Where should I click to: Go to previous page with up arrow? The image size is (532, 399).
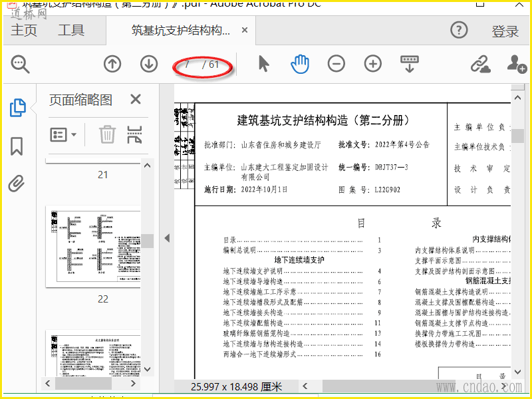112,64
